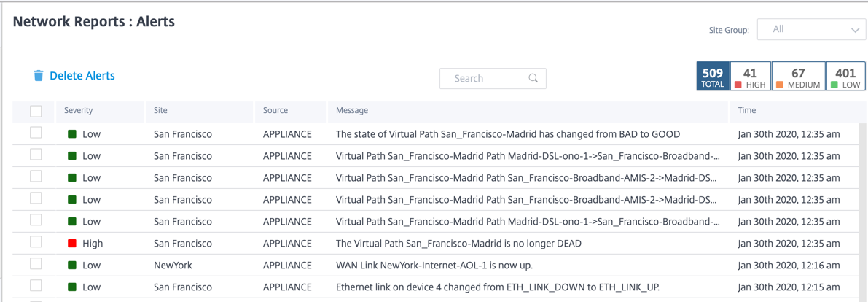Click time 'Jan 30th 2020, 12:15 am'
Screen dimensions: 868x302
point(789,287)
